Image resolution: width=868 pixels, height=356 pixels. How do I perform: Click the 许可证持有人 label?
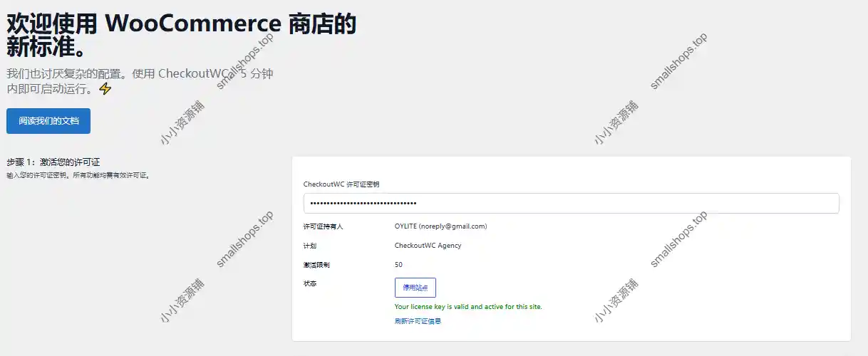[x=323, y=226]
